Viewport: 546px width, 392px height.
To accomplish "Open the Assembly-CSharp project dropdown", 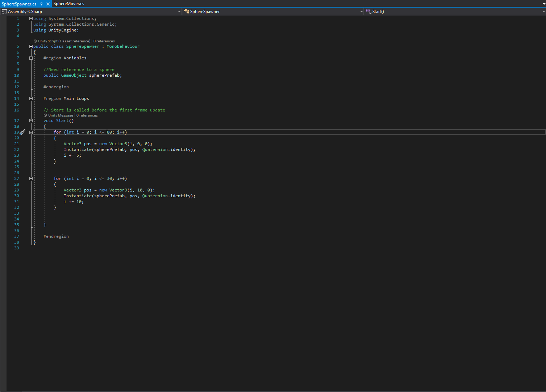I will [x=179, y=11].
